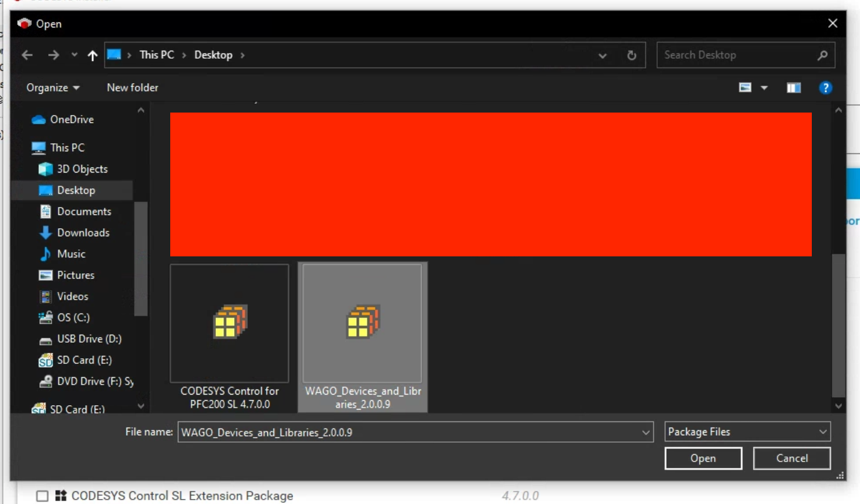The width and height of the screenshot is (860, 504).
Task: Click the Search Desktop field
Action: coord(739,55)
